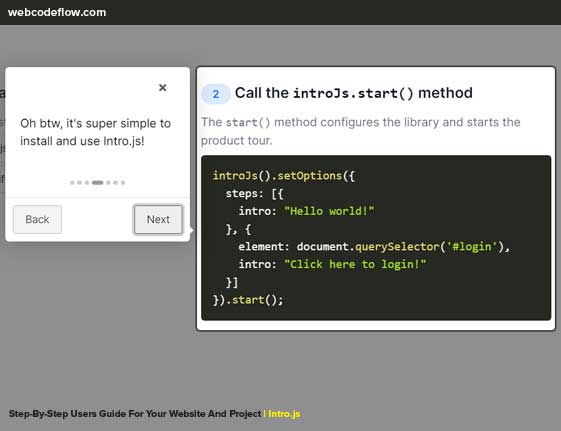Click the code line "Click here to login!"
Screen dimensions: 561x431
(x=332, y=264)
